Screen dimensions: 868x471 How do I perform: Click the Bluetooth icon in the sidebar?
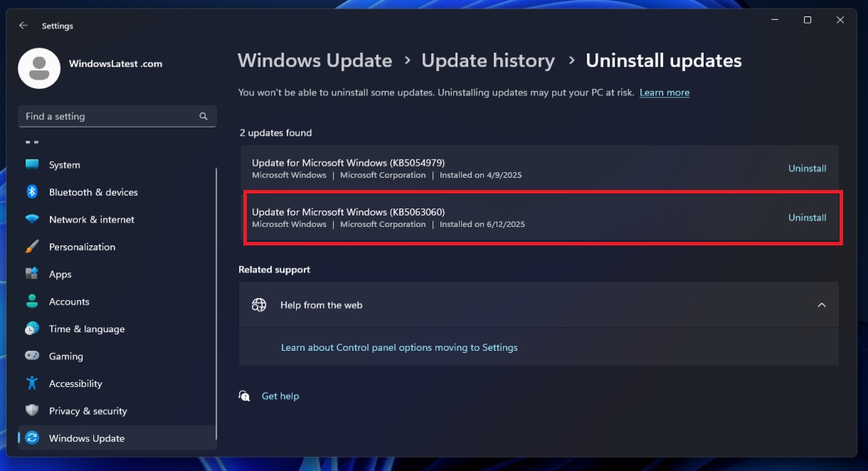pyautogui.click(x=32, y=192)
